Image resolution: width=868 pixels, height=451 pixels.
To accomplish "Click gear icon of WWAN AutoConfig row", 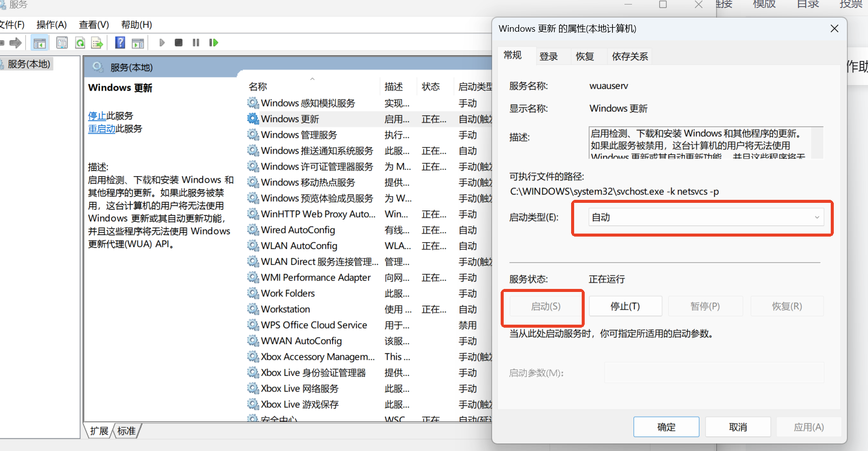I will pyautogui.click(x=253, y=341).
